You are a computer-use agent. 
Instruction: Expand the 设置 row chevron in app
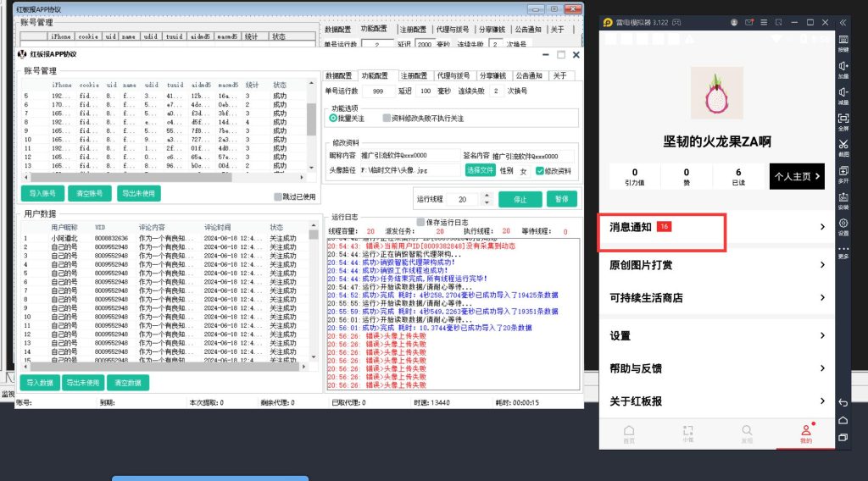pyautogui.click(x=822, y=335)
